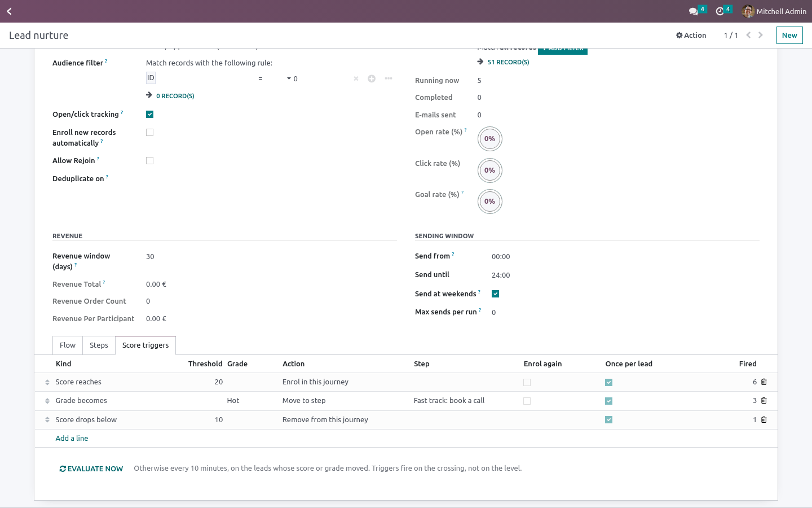Add a filter node with plus icon
The height and width of the screenshot is (508, 812).
[372, 78]
